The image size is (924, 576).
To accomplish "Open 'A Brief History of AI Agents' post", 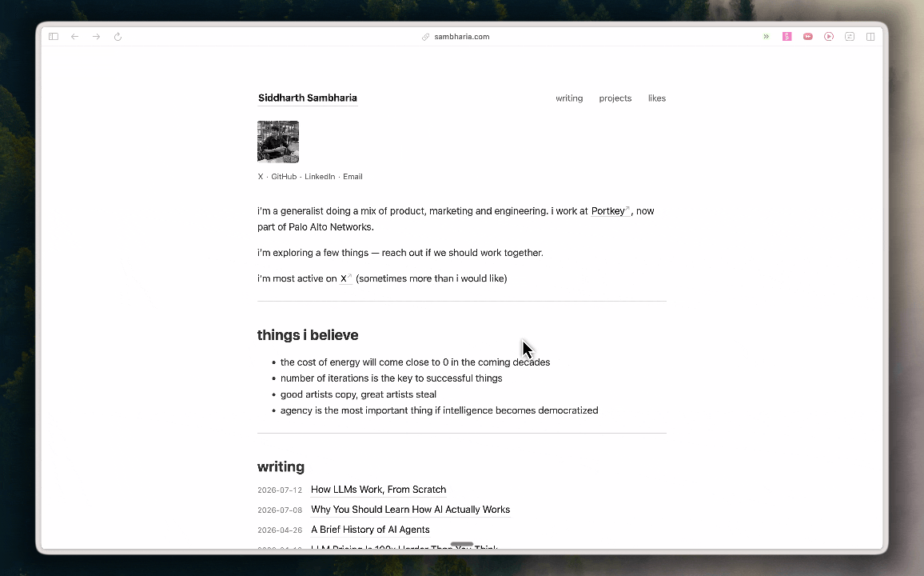I will pyautogui.click(x=370, y=530).
